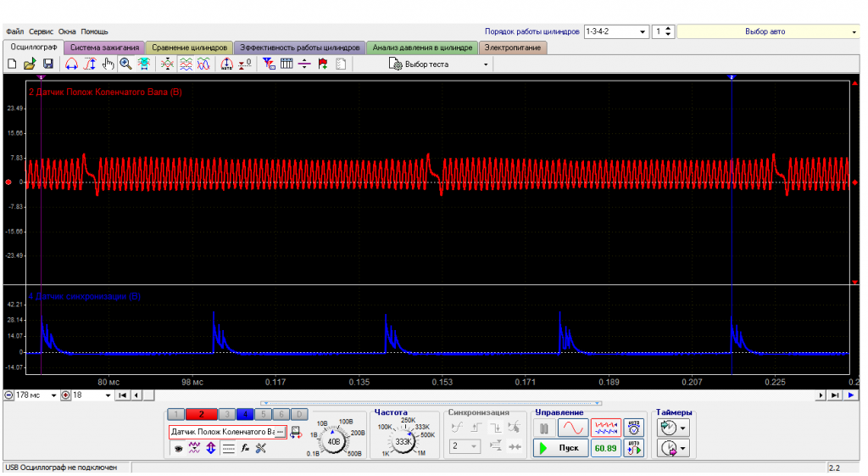
Task: Click the 333K frequency knob
Action: pyautogui.click(x=403, y=442)
